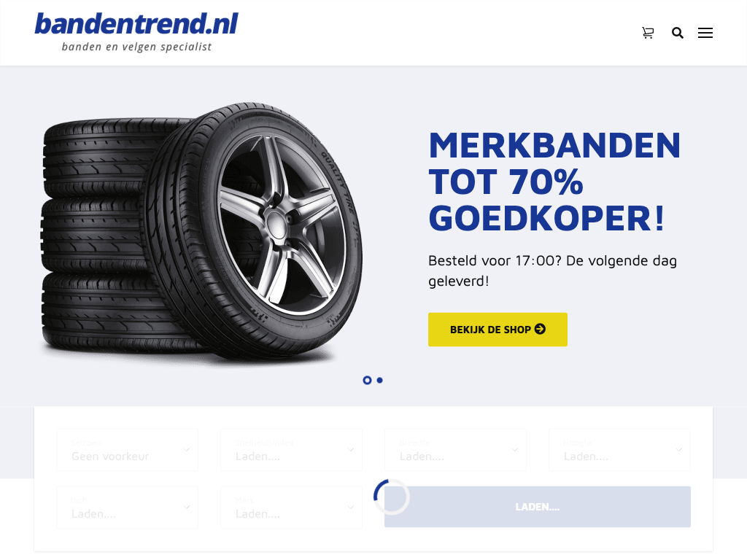Click the arrow icon in Bekijk de shop
Screen dimensions: 747x560
pyautogui.click(x=540, y=329)
